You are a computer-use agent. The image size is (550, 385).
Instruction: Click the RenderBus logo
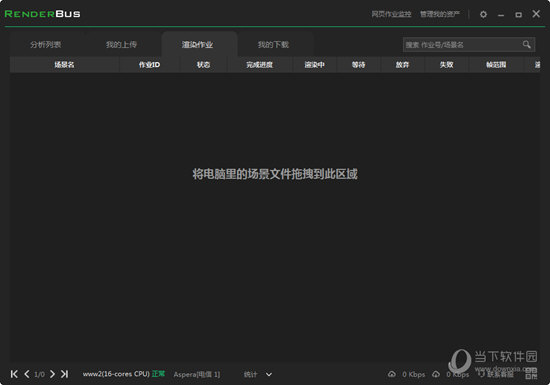click(x=42, y=14)
